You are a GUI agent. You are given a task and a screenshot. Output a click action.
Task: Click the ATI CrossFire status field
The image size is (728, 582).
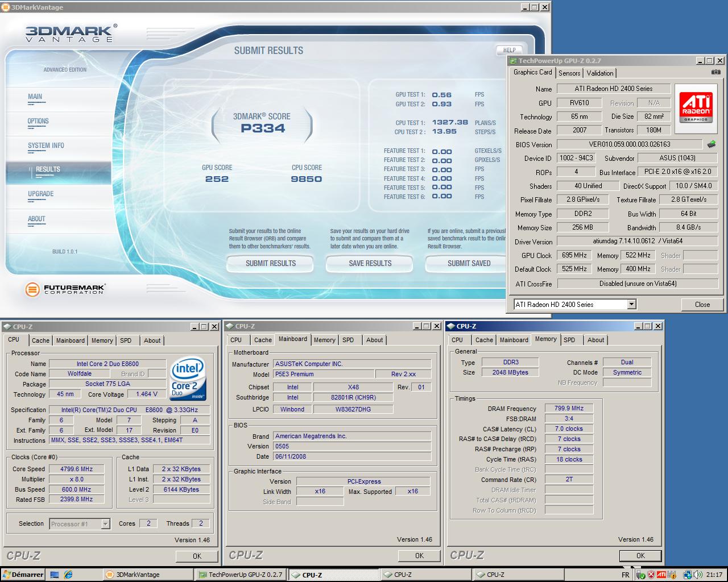(638, 284)
